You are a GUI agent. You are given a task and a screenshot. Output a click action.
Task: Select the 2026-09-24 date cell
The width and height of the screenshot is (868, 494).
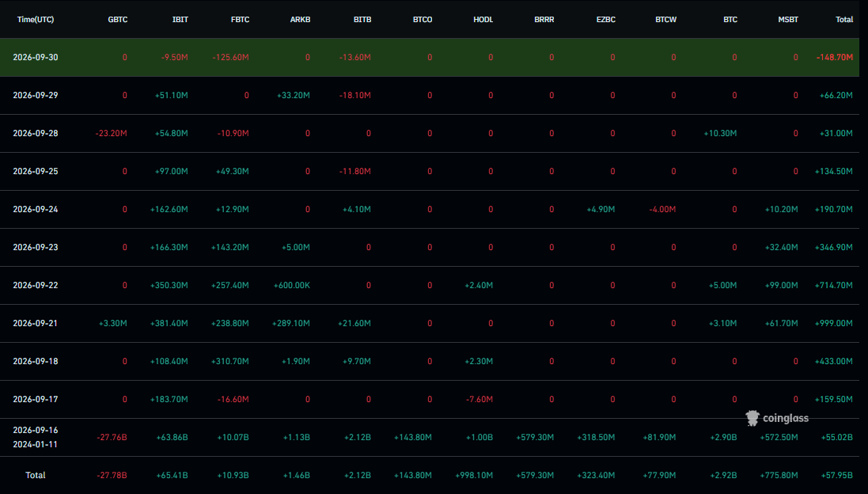click(x=36, y=209)
